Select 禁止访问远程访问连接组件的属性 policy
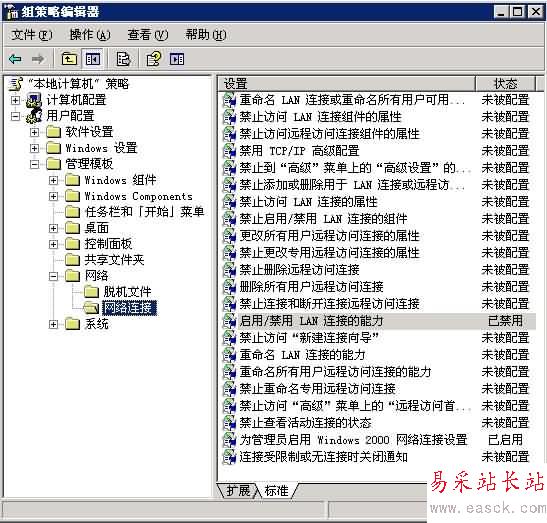 [329, 134]
